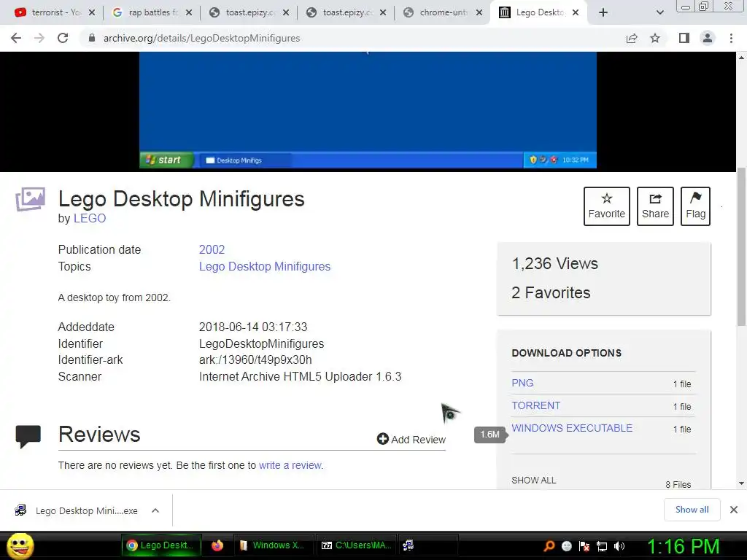Open the 7-Zip 'C:\Users' taskbar window
This screenshot has width=747, height=560.
(x=356, y=545)
